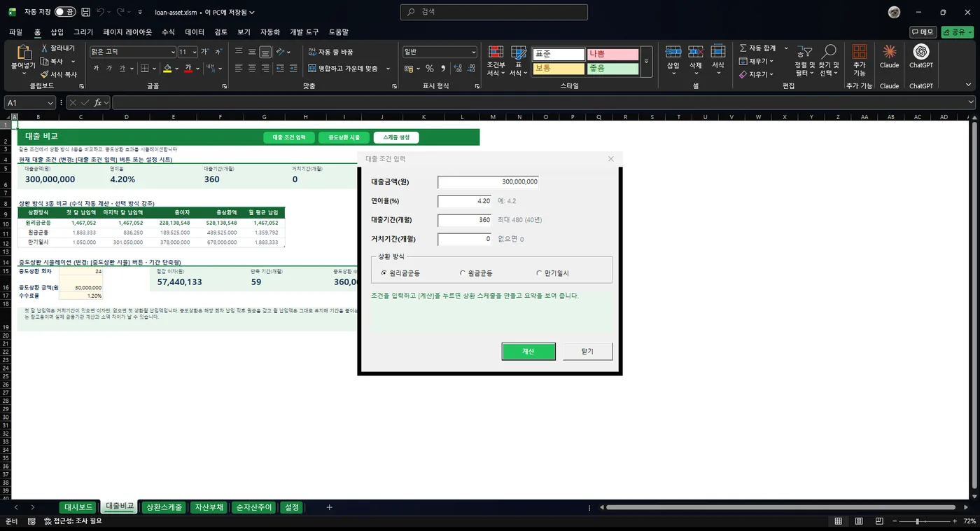Open the 수식 ribbon tab
The width and height of the screenshot is (980, 531).
pyautogui.click(x=168, y=32)
